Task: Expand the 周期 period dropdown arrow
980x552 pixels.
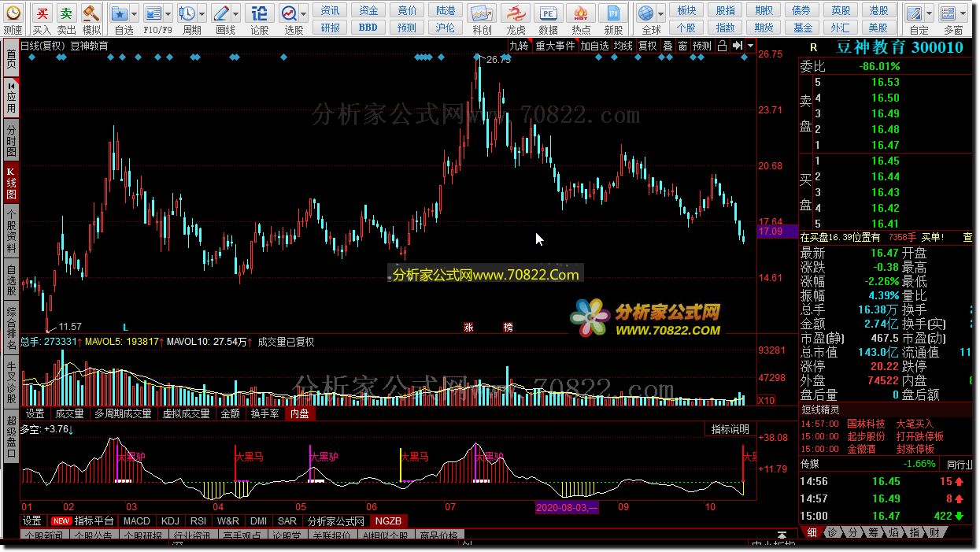Action: 202,13
